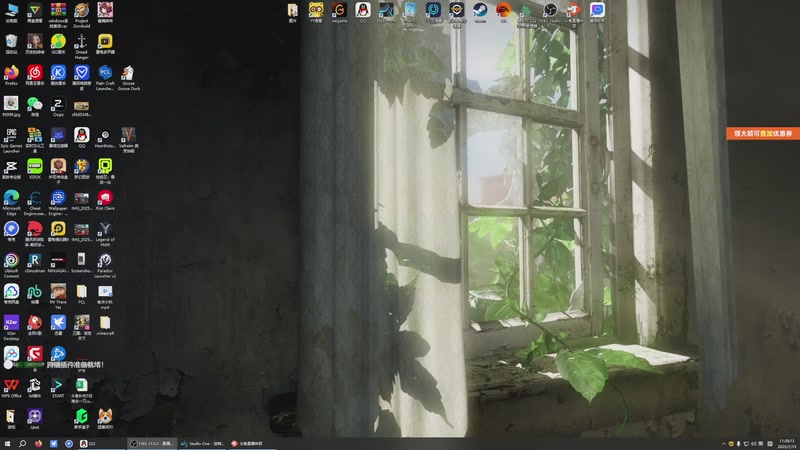Select the START launcher icon
Image resolution: width=800 pixels, height=450 pixels.
click(x=58, y=387)
